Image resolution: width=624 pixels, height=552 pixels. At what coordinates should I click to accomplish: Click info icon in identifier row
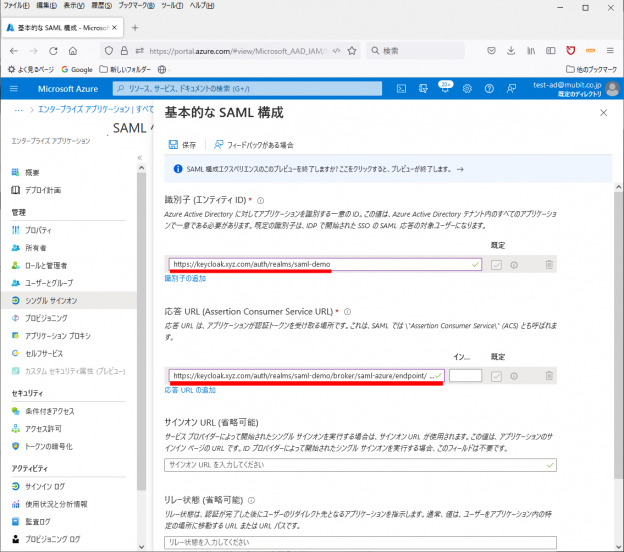click(x=514, y=265)
